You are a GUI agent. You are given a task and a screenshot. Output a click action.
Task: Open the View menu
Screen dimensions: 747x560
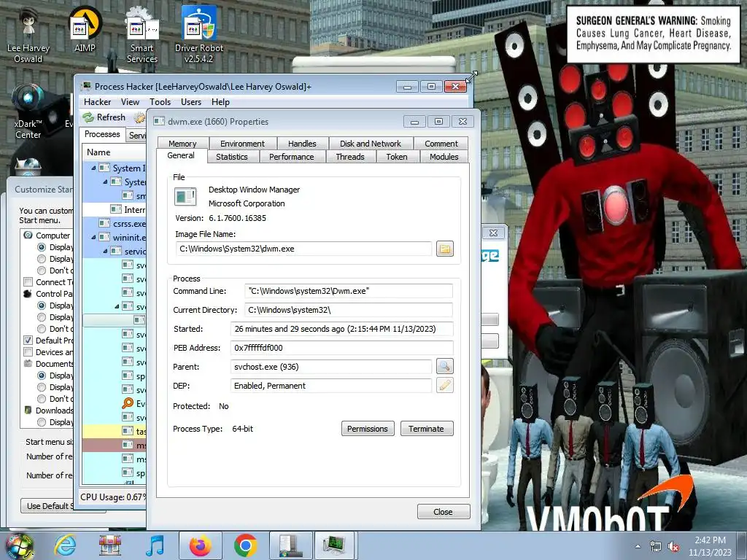pyautogui.click(x=130, y=102)
